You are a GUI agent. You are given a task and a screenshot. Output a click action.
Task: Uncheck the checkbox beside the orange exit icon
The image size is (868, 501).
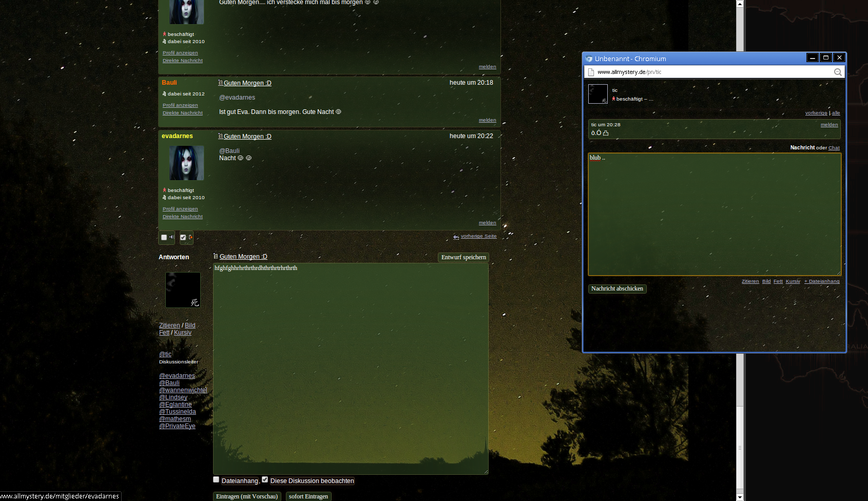tap(183, 237)
